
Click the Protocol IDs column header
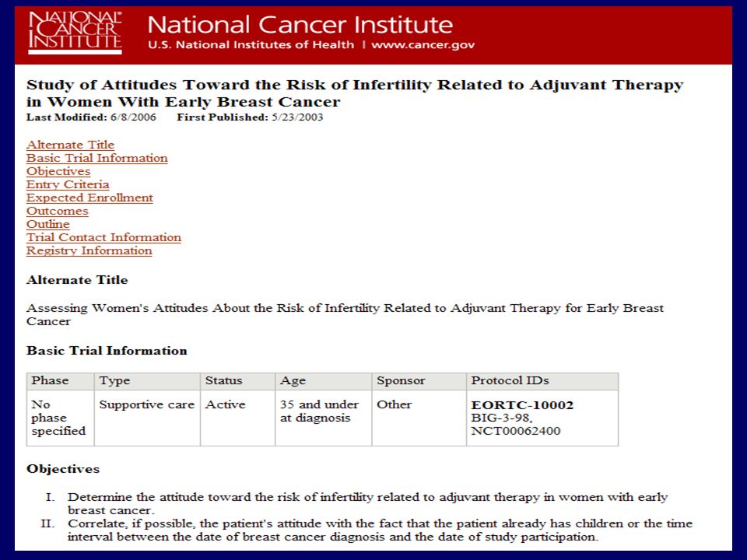click(542, 381)
